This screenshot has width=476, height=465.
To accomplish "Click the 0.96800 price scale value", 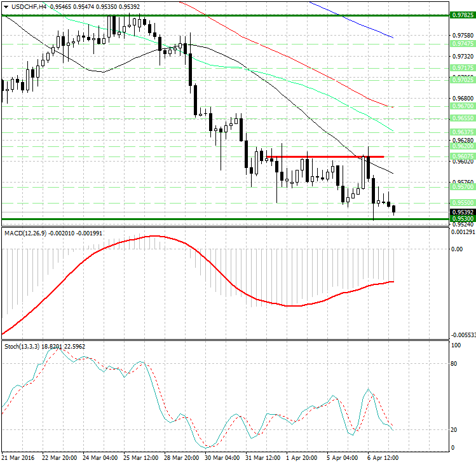I will pos(463,99).
